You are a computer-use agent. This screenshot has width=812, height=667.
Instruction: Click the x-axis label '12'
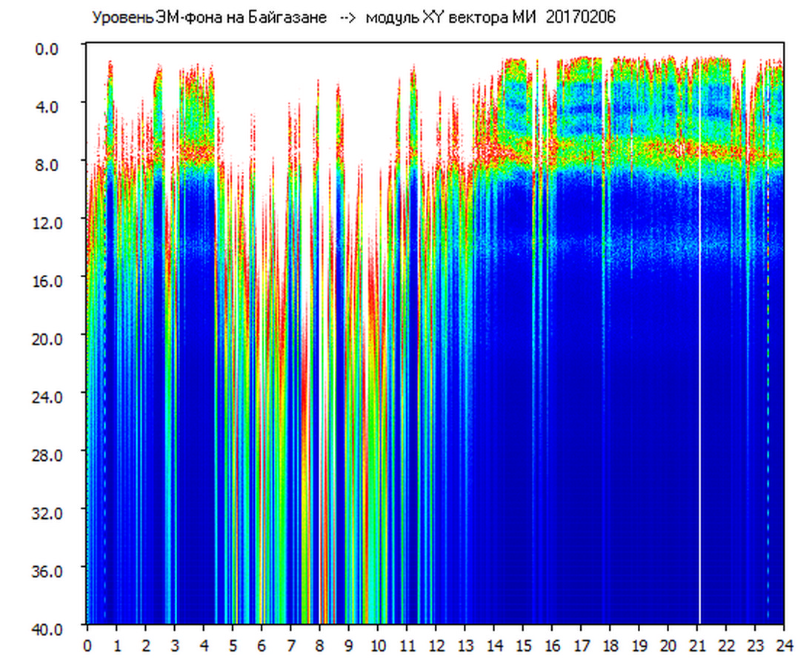[x=436, y=646]
